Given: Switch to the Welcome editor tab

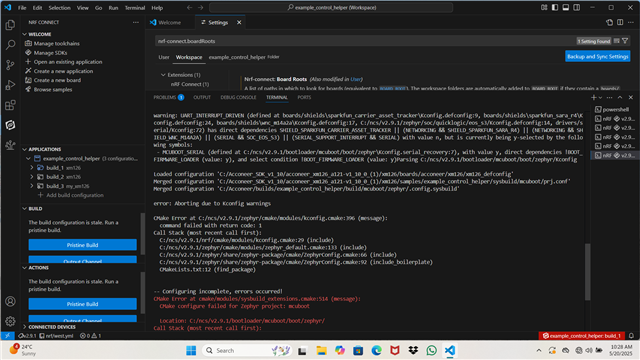Looking at the screenshot, I should (169, 22).
